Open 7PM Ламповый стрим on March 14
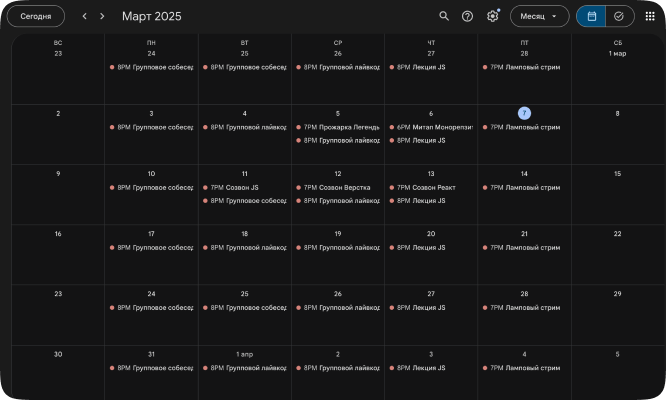The image size is (666, 400). [x=524, y=187]
